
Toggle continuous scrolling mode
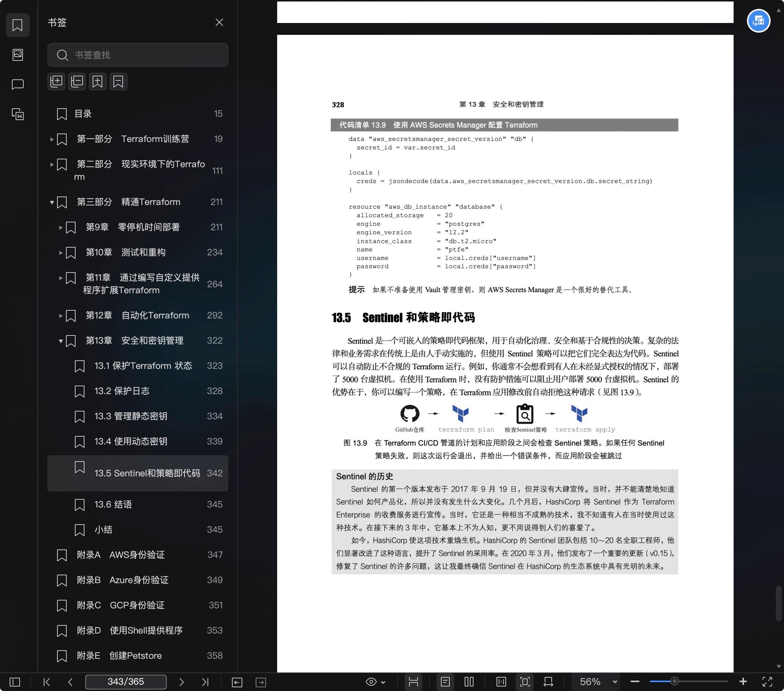tap(413, 682)
